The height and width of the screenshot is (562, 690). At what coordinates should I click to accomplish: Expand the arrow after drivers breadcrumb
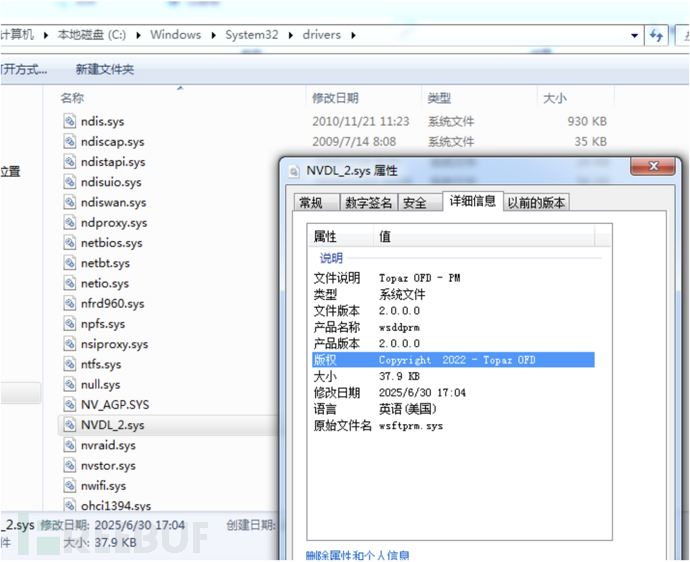pyautogui.click(x=353, y=35)
